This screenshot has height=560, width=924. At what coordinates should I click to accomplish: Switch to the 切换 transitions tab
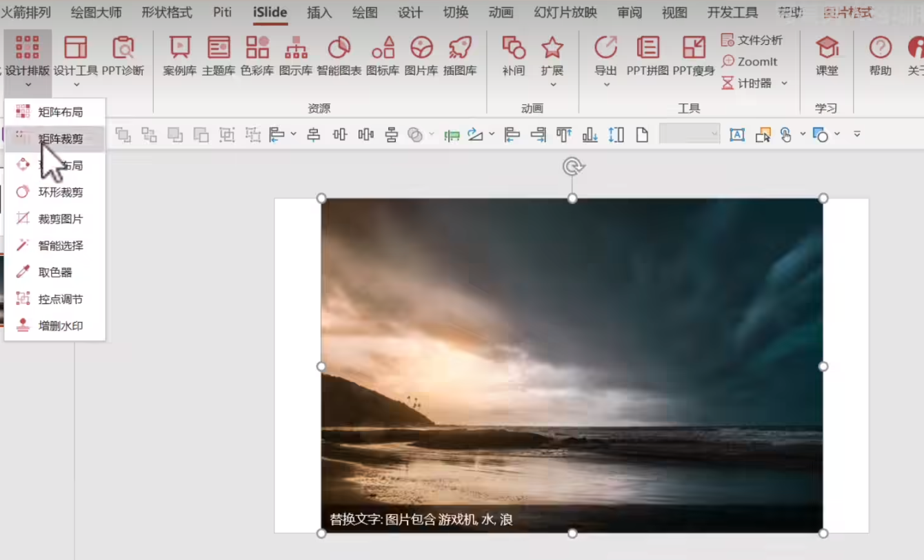(x=456, y=12)
